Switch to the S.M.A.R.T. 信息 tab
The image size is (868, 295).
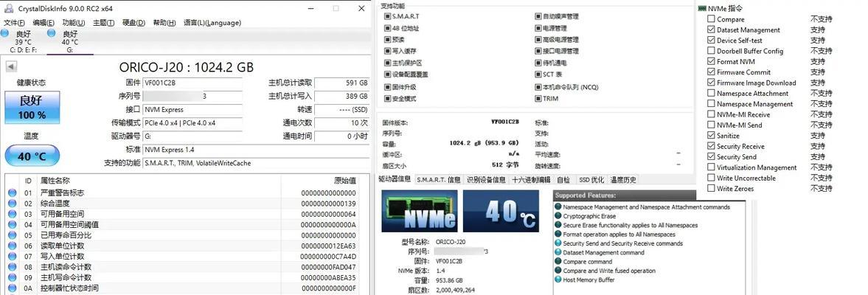[x=439, y=179]
